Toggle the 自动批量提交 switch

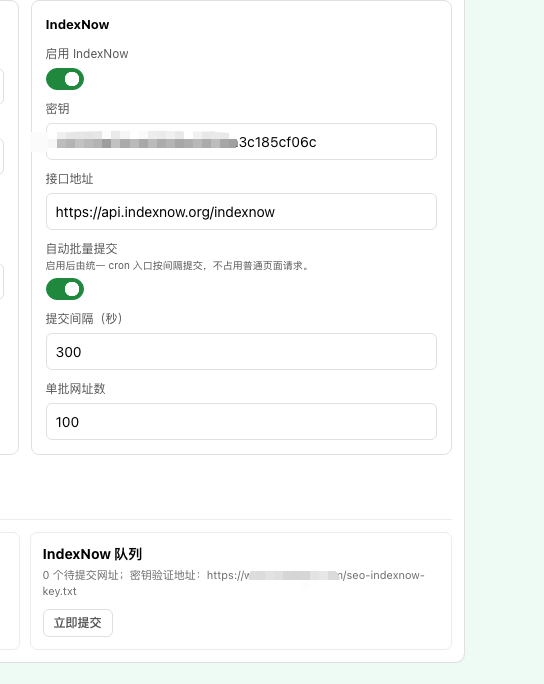pyautogui.click(x=65, y=289)
